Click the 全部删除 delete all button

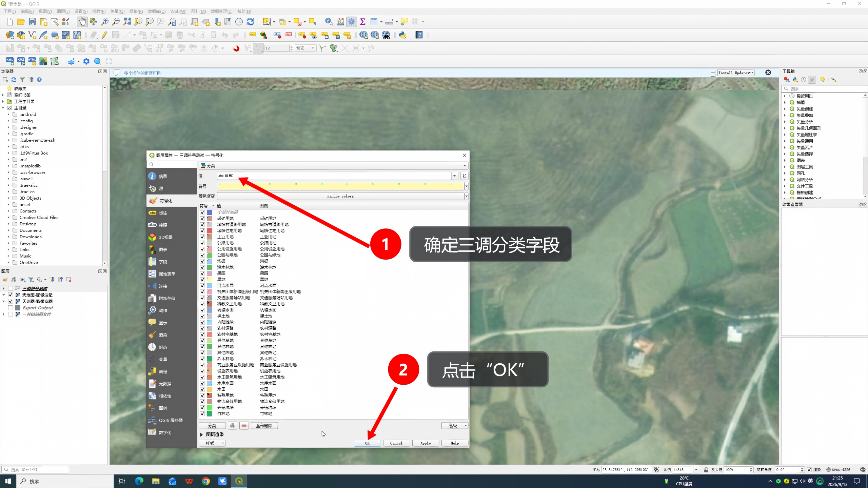click(264, 426)
